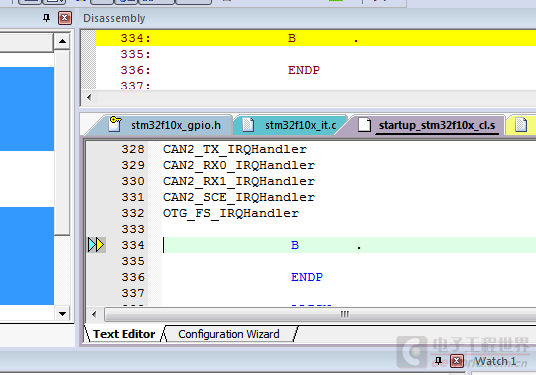Image resolution: width=536 pixels, height=375 pixels.
Task: Switch to Text Editor view
Action: coord(124,334)
